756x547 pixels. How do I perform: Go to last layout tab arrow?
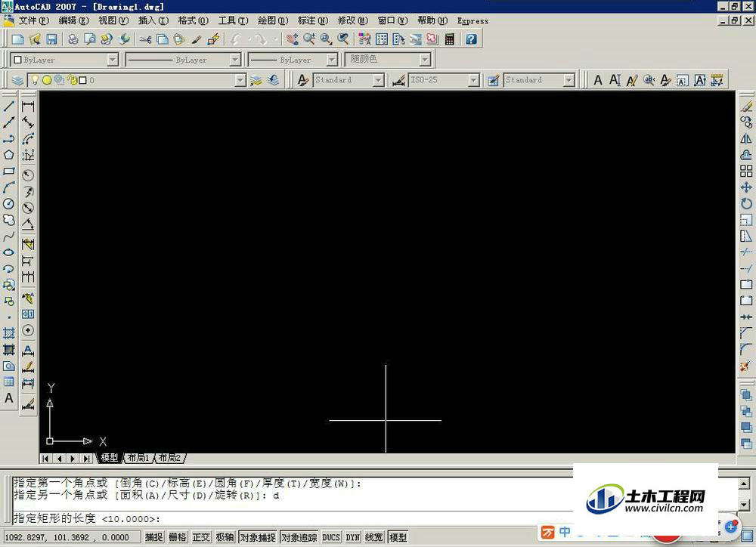click(86, 459)
